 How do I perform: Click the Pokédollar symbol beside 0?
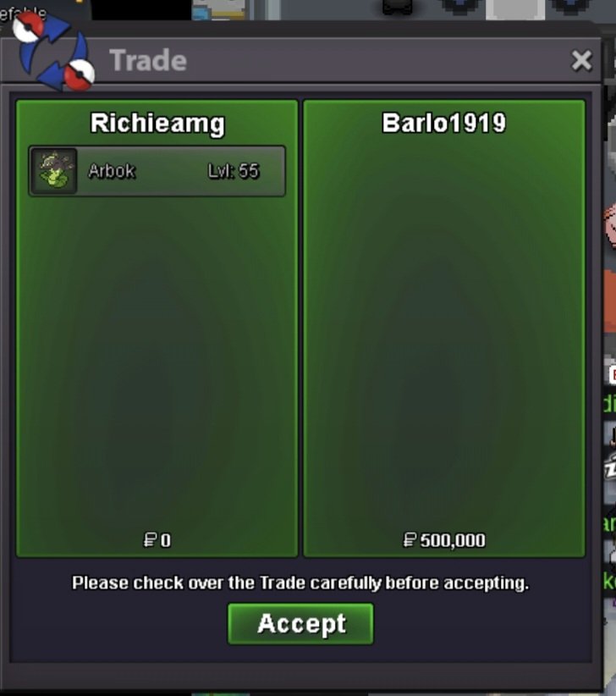(151, 539)
